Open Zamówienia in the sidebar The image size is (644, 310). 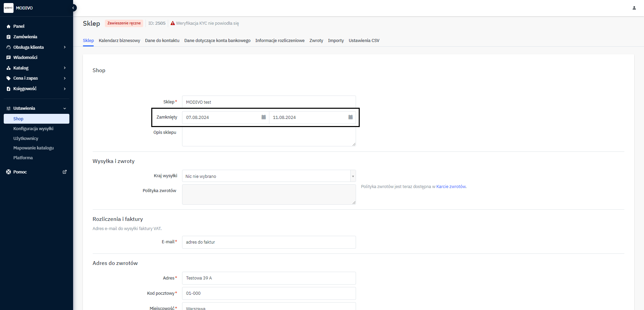click(25, 37)
